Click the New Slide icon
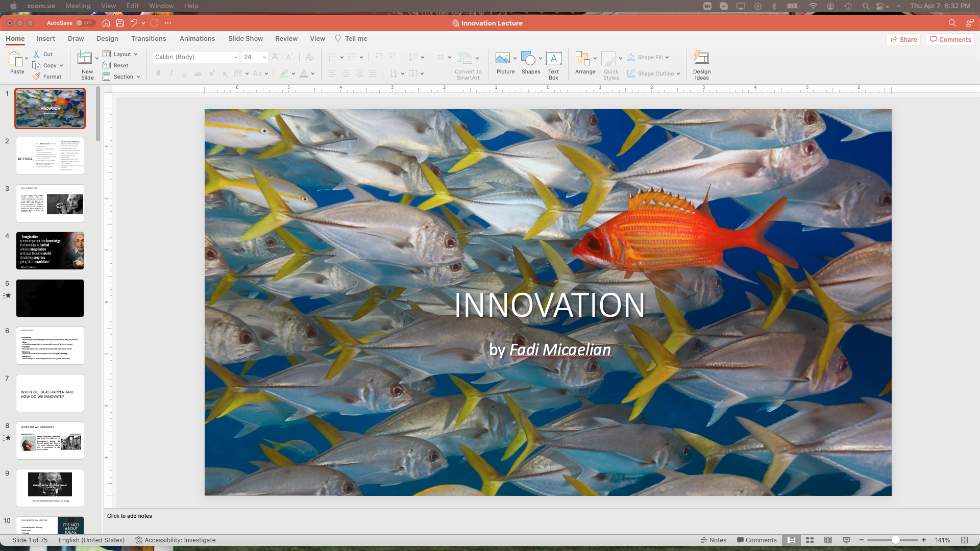 pos(84,58)
